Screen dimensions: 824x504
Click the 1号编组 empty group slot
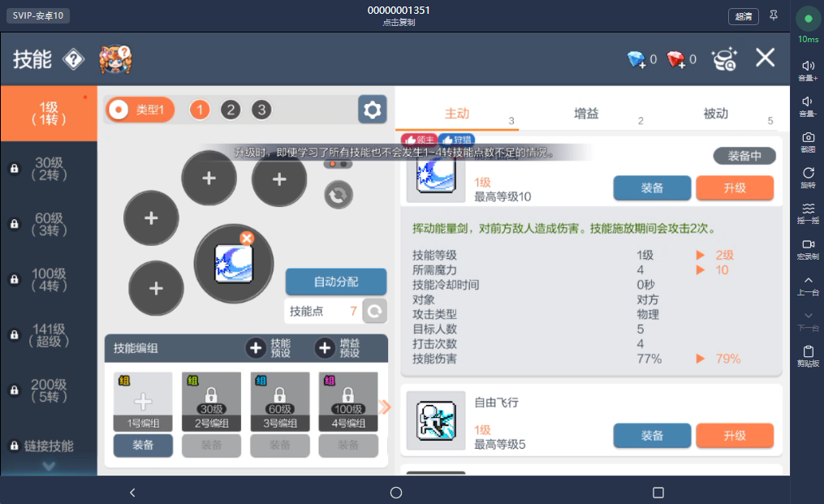click(143, 402)
